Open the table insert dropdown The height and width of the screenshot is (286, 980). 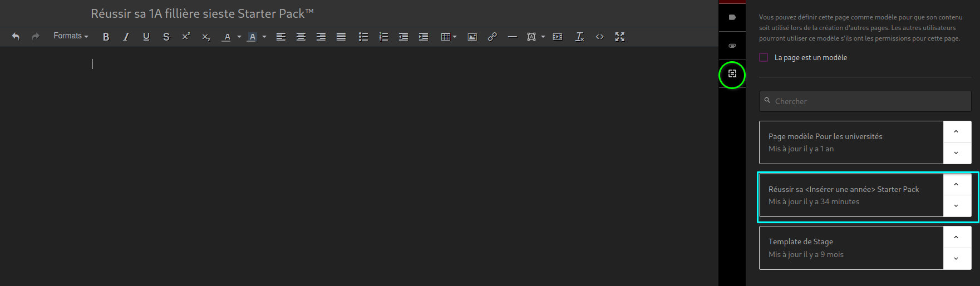pos(449,37)
